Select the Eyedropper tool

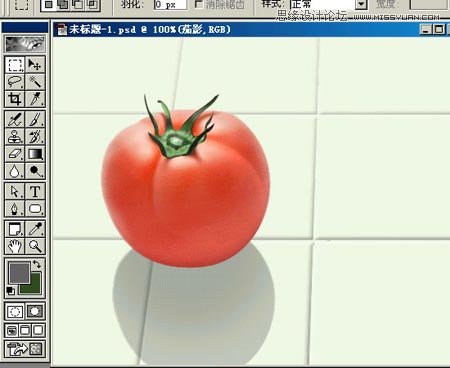pos(35,229)
